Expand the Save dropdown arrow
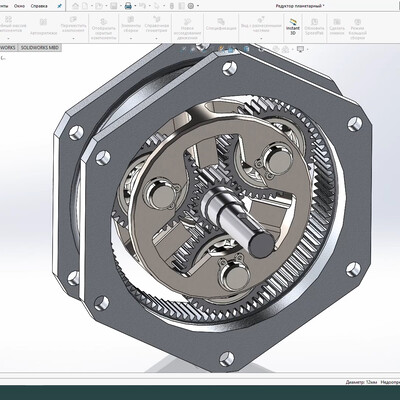Viewport: 400px width, 400px height. point(120,6)
